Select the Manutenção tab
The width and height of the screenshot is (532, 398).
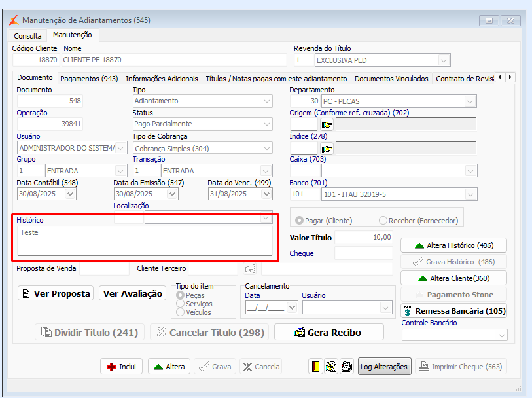(72, 35)
